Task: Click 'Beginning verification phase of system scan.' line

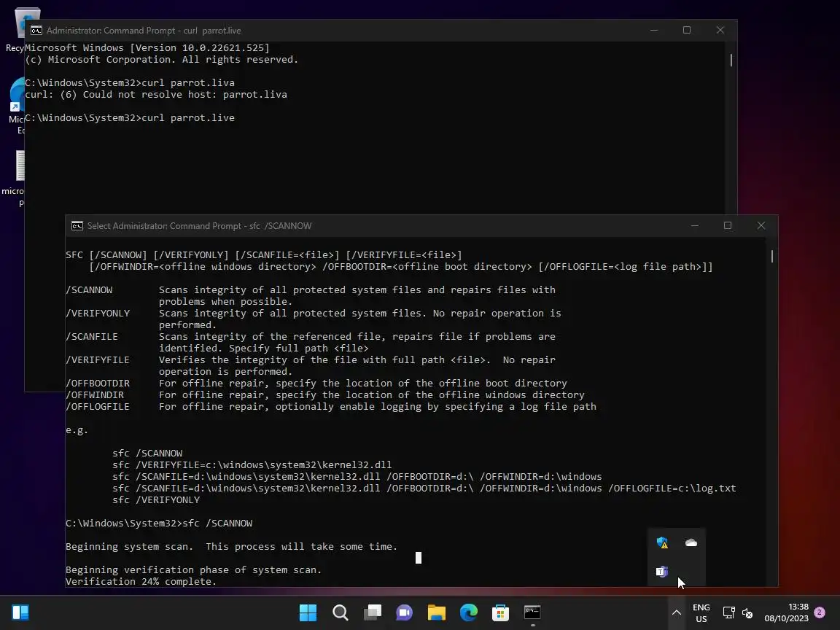Action: click(194, 570)
